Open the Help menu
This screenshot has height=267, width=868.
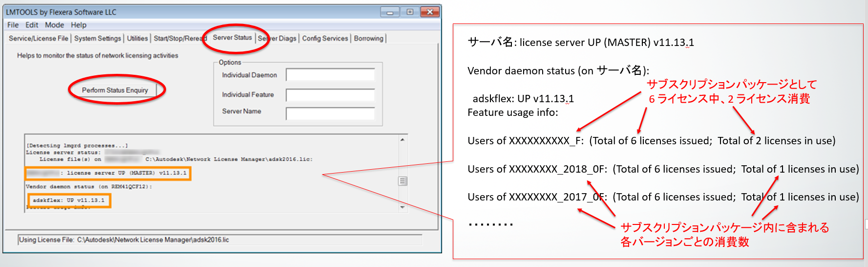point(78,25)
